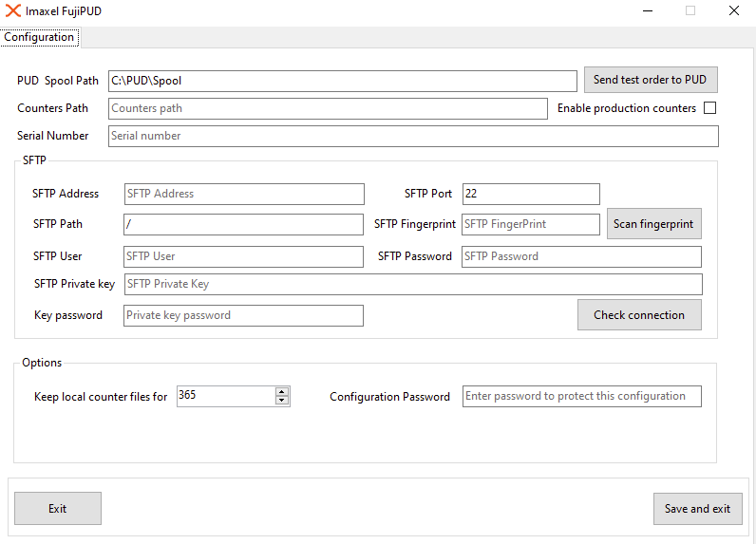
Task: Select the Counters path input field
Action: click(x=328, y=108)
